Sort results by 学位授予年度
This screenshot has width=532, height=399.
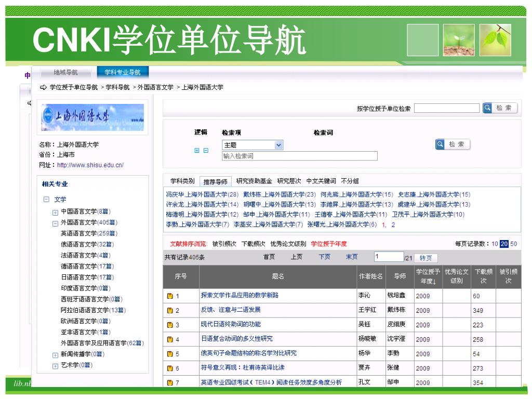(x=329, y=244)
